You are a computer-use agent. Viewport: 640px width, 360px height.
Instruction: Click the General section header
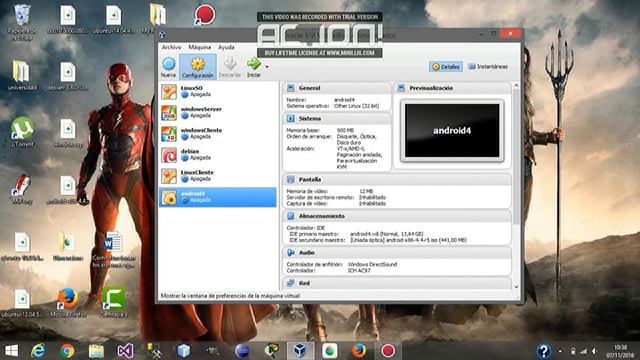(x=337, y=88)
